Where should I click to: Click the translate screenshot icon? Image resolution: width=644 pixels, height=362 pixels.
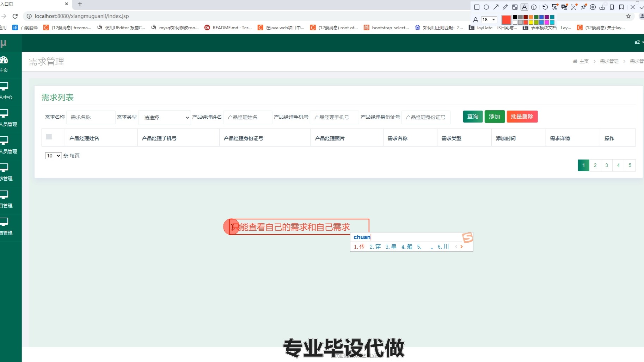coord(564,7)
